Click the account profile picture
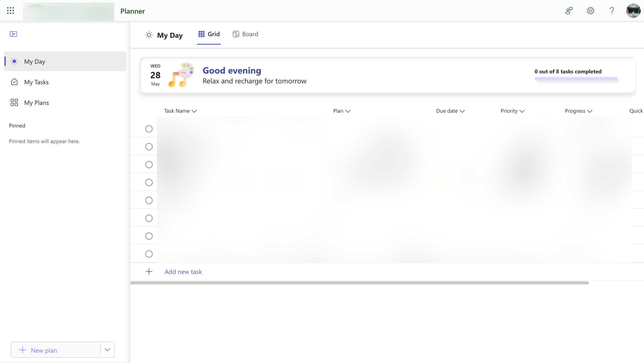 coord(633,11)
